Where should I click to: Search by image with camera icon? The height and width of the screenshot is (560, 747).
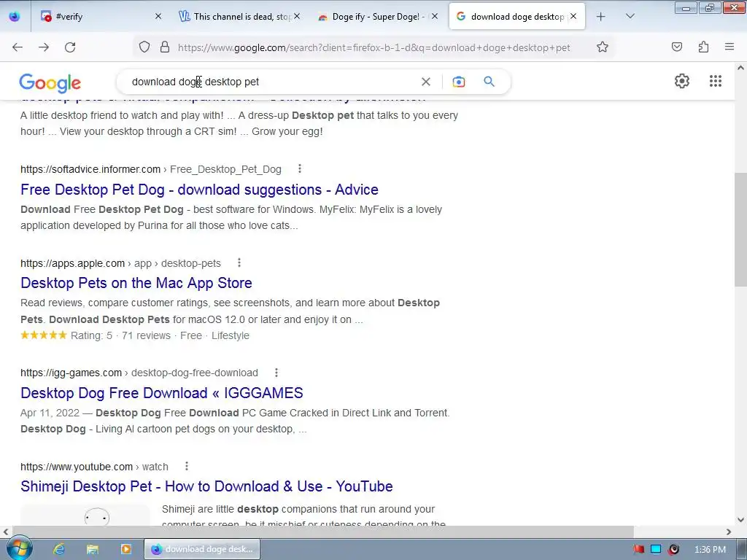click(458, 82)
